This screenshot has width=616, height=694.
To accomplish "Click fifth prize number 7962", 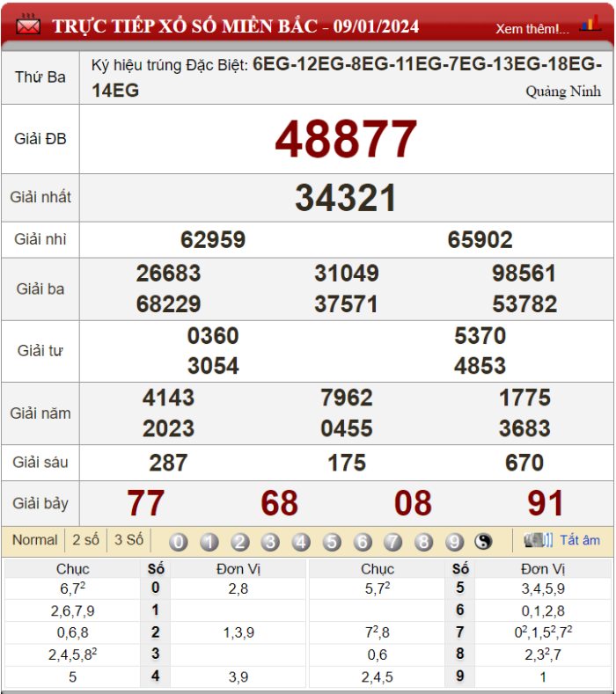I will (347, 398).
